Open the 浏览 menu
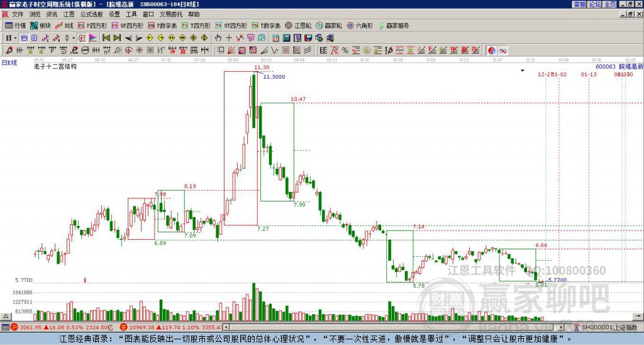This screenshot has height=345, width=644. pyautogui.click(x=35, y=14)
